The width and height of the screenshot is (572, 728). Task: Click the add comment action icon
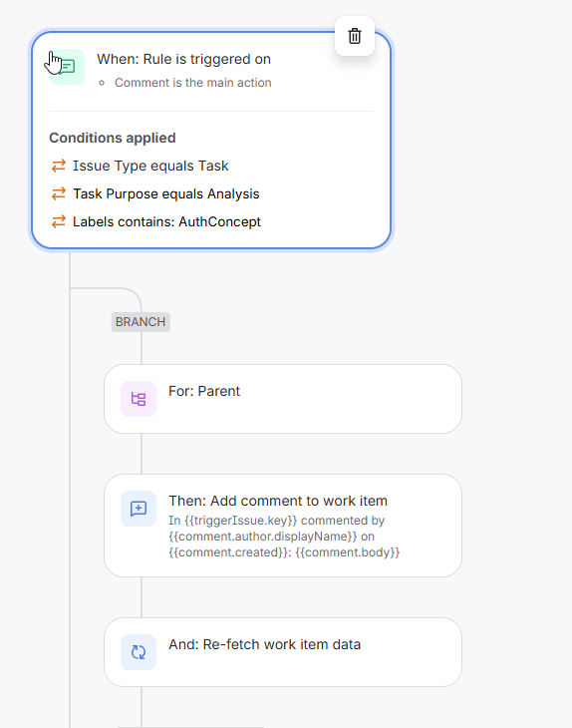tap(139, 509)
